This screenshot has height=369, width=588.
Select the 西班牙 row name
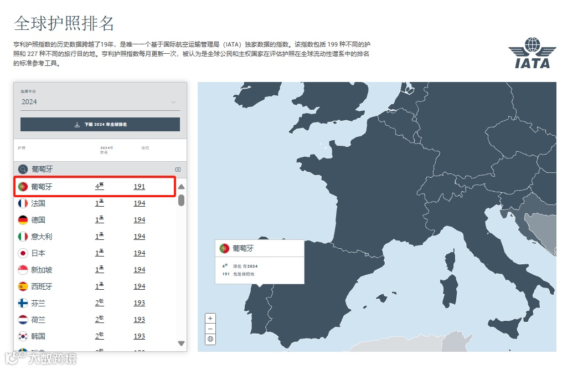[x=42, y=286]
